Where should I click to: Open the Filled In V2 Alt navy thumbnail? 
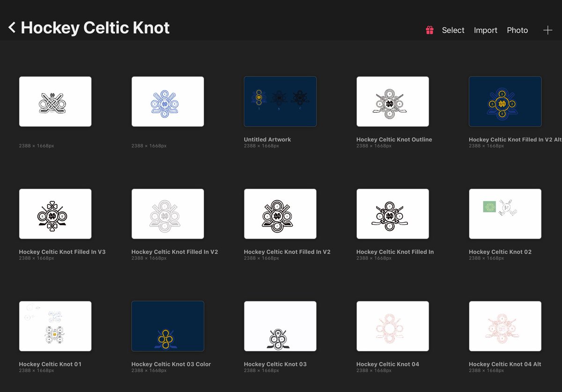pos(505,102)
